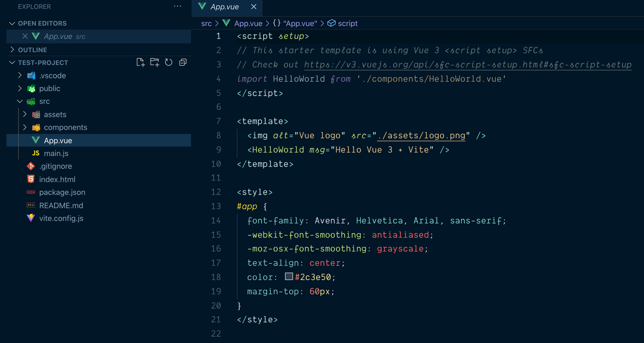Expand the .vscode folder
This screenshot has width=644, height=343.
point(20,75)
